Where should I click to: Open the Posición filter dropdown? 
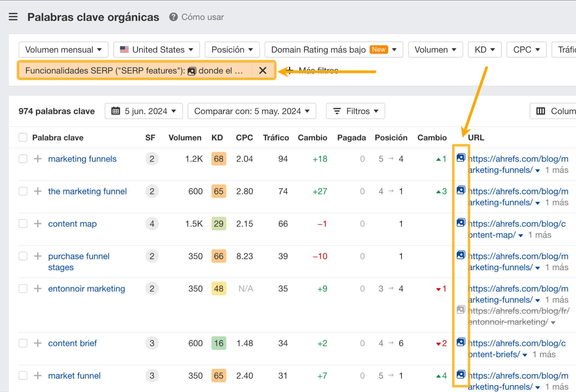(x=232, y=50)
